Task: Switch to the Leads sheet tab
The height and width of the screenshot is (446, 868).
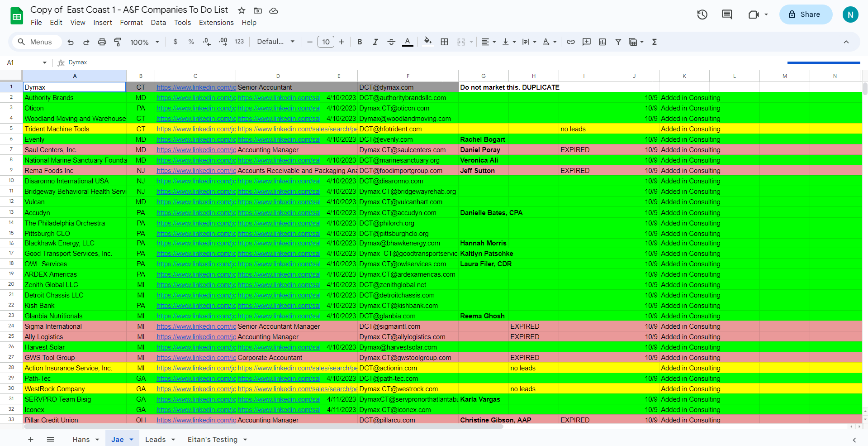Action: pyautogui.click(x=156, y=440)
